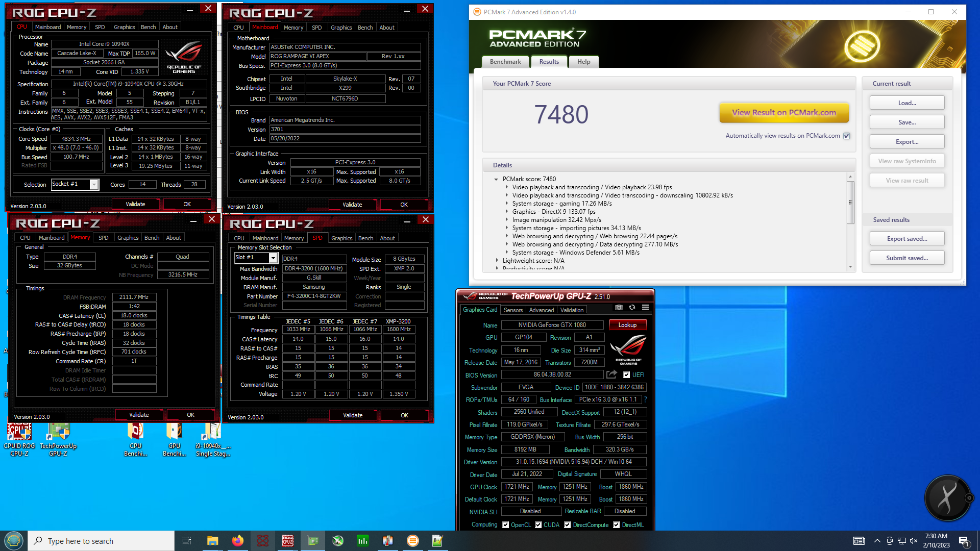
Task: Open the PCMark Help tab
Action: point(583,62)
